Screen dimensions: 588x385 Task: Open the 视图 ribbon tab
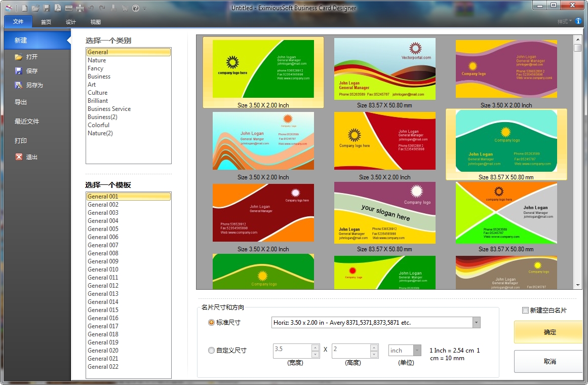coord(95,22)
